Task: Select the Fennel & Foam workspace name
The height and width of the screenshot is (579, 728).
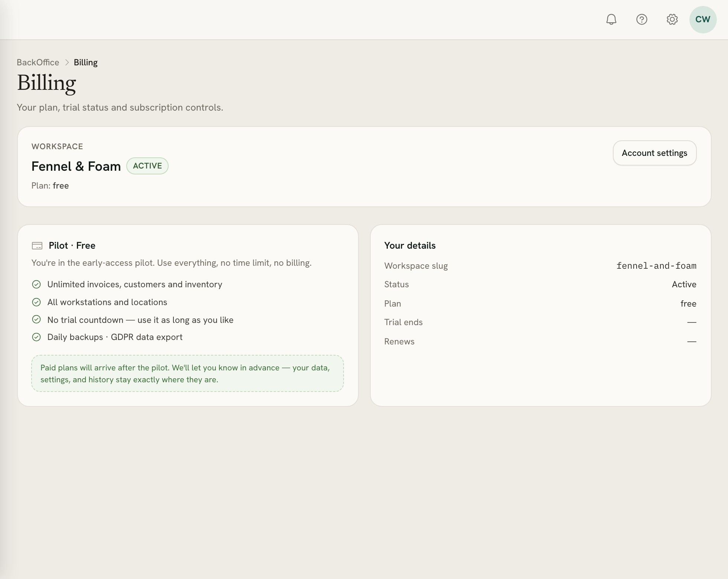Action: coord(76,166)
